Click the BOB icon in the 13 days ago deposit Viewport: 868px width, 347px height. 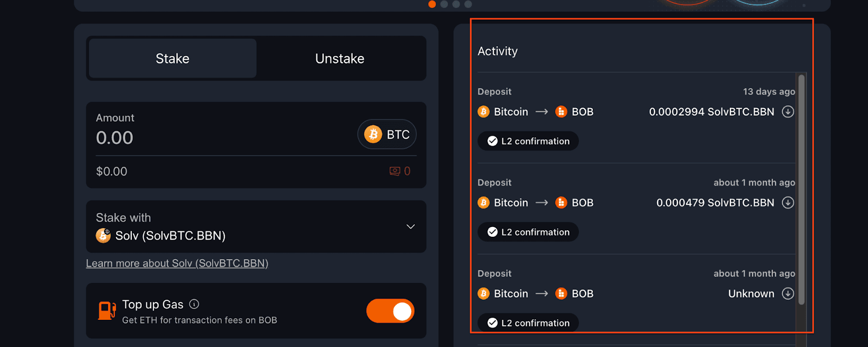pos(561,112)
